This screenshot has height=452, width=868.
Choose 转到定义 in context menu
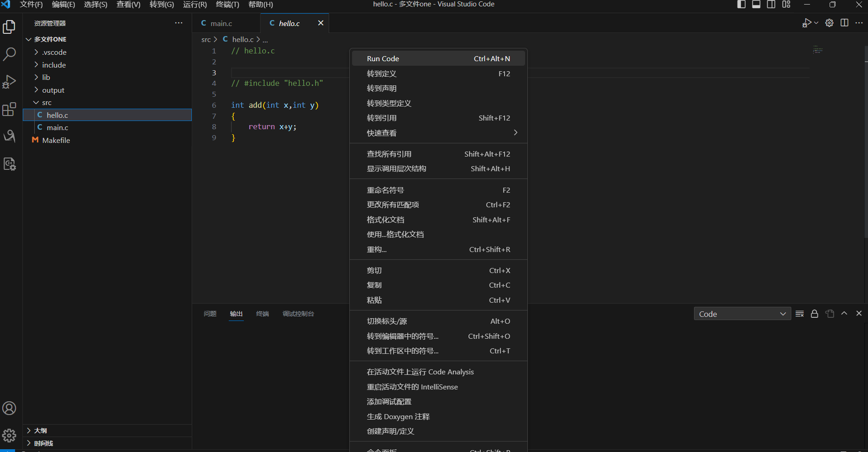click(x=438, y=74)
